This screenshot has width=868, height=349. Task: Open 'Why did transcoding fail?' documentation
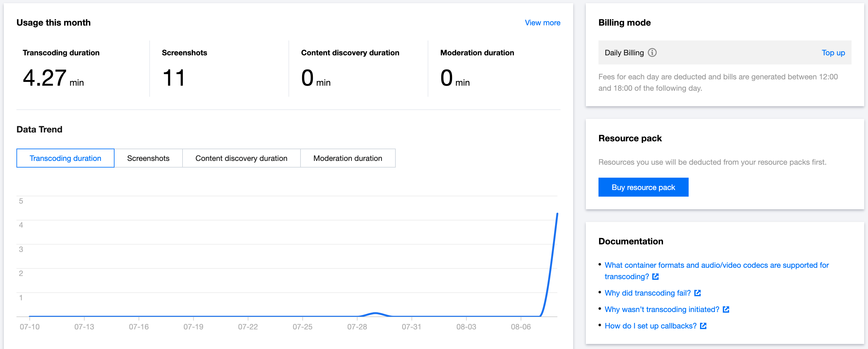click(x=647, y=293)
